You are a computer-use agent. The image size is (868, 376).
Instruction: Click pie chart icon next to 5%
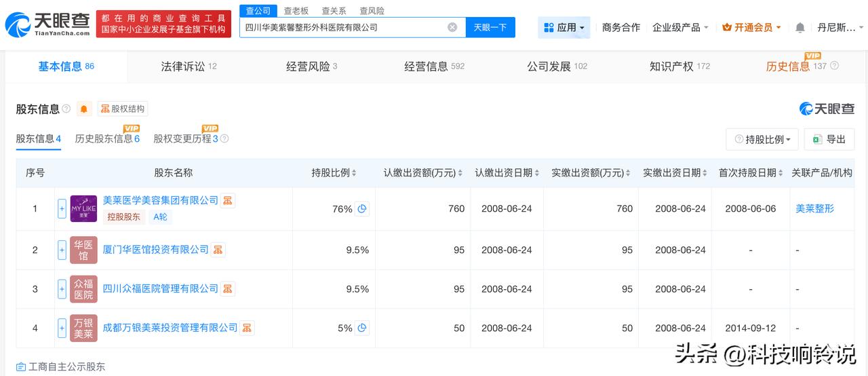pyautogui.click(x=362, y=328)
